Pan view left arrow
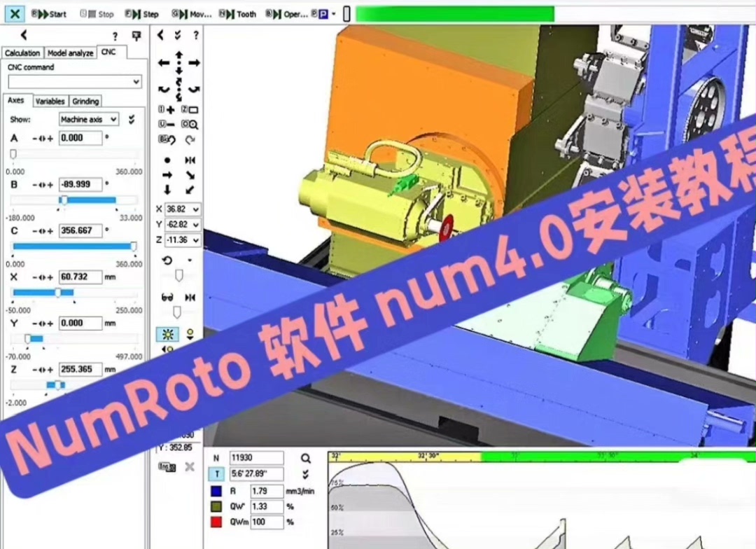Screen dimensions: 756x549 tap(164, 63)
